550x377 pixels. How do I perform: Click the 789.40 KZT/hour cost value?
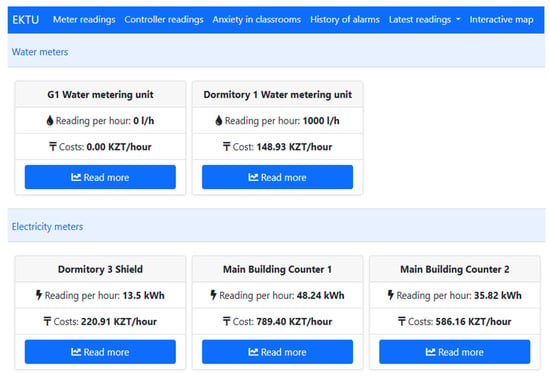click(x=294, y=321)
